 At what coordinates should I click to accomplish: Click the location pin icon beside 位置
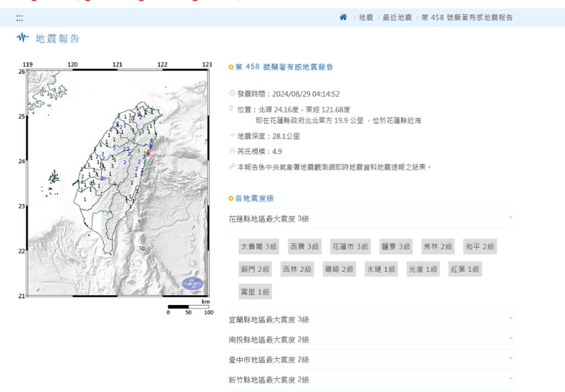pyautogui.click(x=232, y=109)
